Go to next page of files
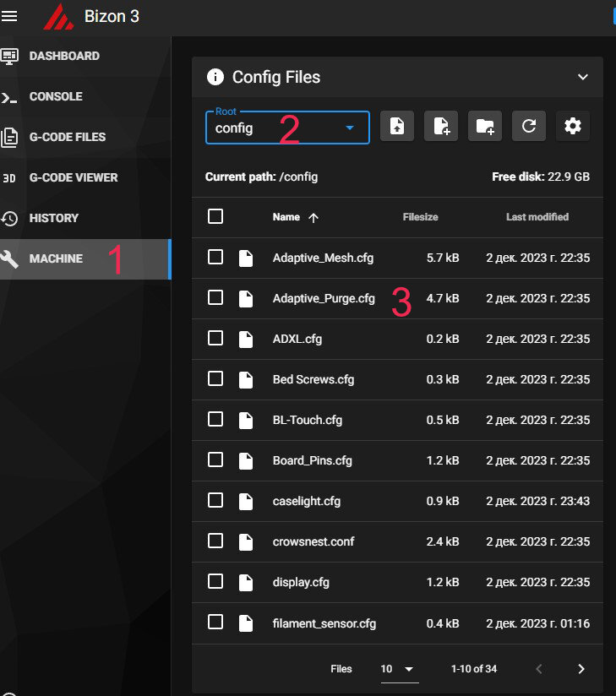This screenshot has width=616, height=696. click(x=581, y=669)
